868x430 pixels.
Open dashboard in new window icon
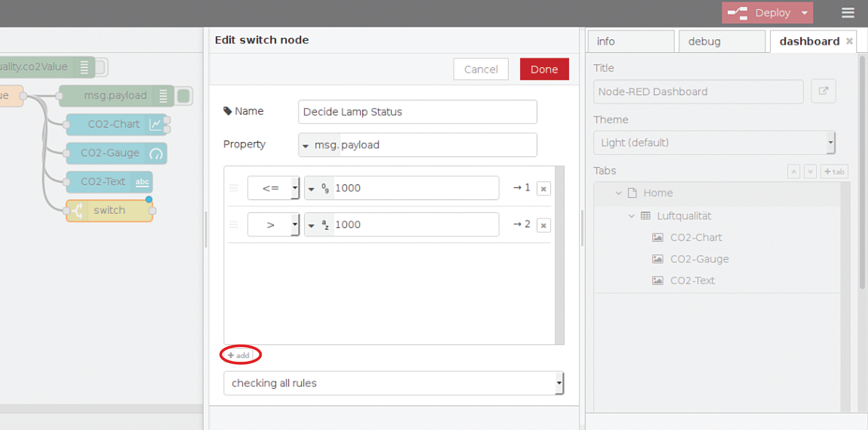pyautogui.click(x=823, y=91)
